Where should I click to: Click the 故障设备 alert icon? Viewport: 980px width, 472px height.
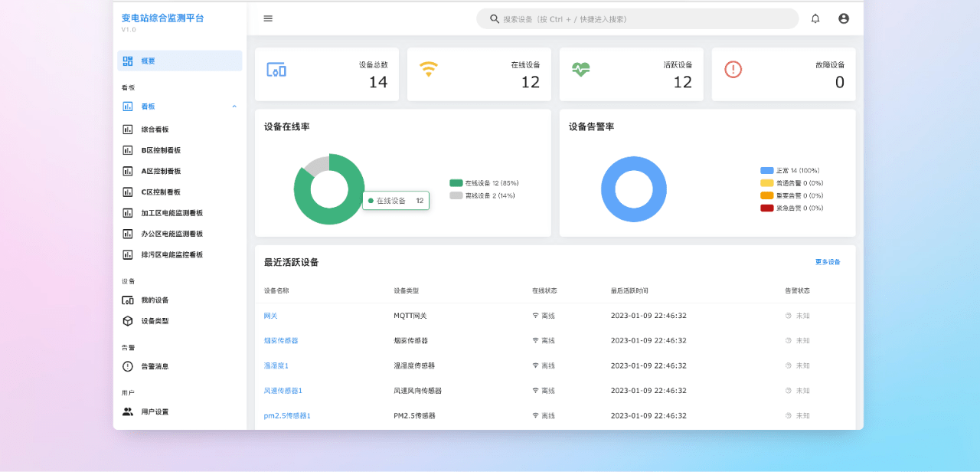(733, 70)
